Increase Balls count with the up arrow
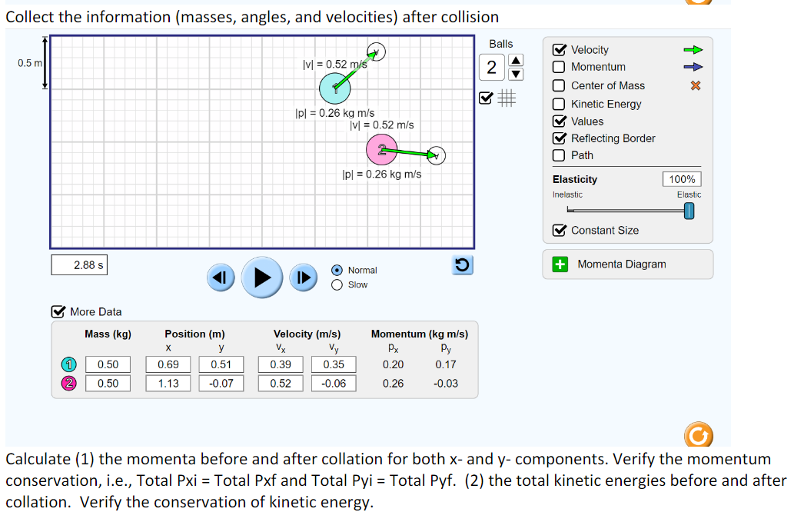The height and width of the screenshot is (532, 804). (x=517, y=61)
